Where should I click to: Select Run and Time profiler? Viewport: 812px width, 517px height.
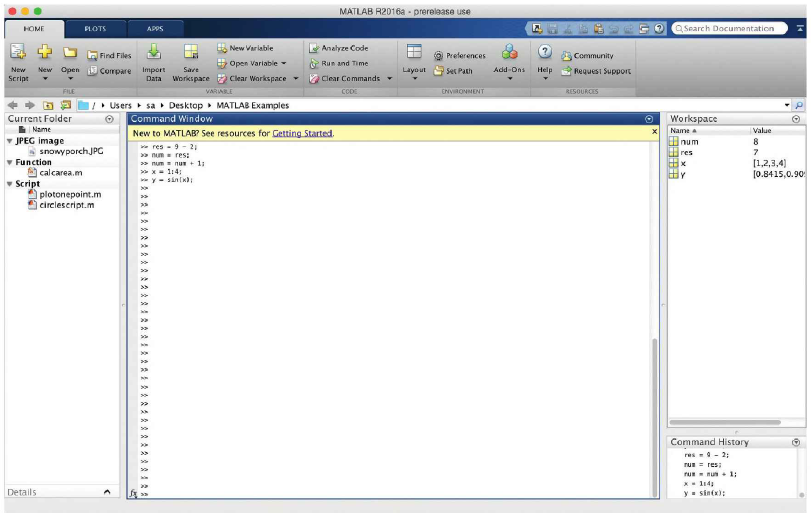339,63
